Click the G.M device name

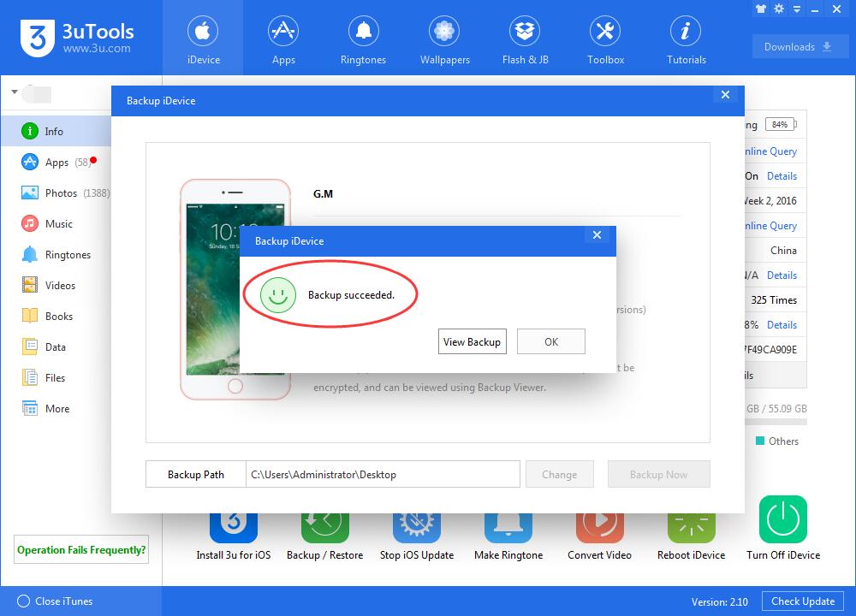pos(323,193)
